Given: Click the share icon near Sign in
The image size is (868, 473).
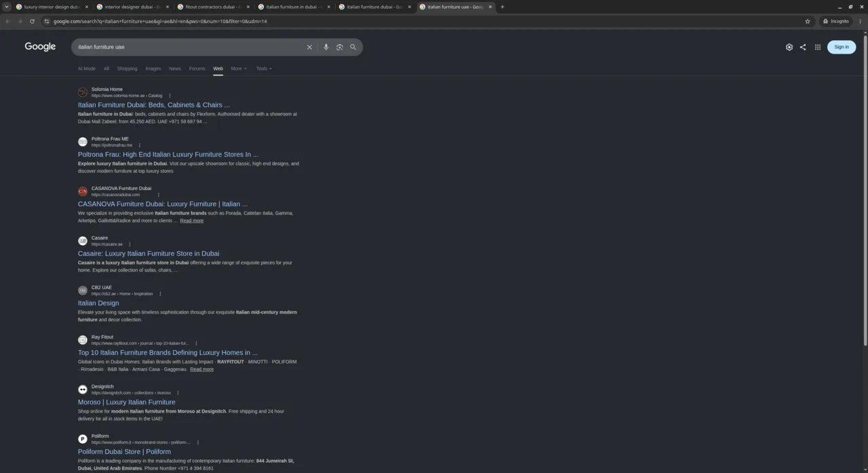Looking at the screenshot, I should click(803, 48).
